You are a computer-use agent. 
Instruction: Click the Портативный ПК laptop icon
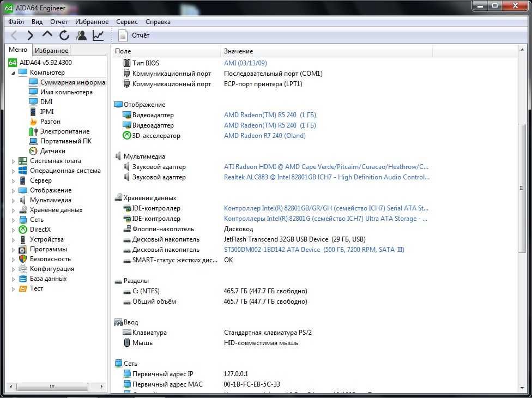pos(33,141)
